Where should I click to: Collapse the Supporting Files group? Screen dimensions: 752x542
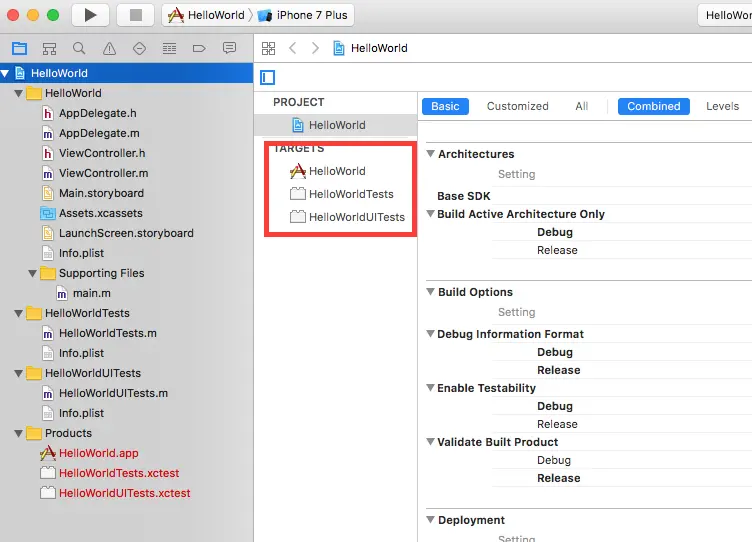[x=33, y=273]
